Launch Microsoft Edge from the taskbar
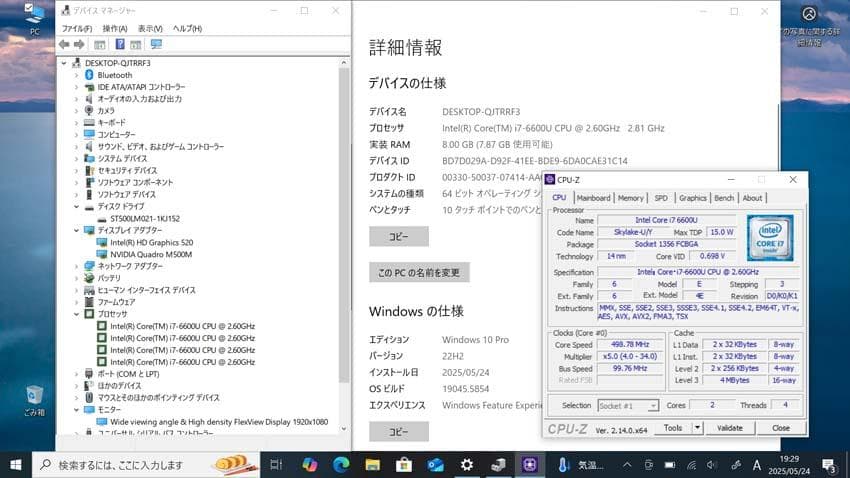The width and height of the screenshot is (850, 478). (x=341, y=465)
